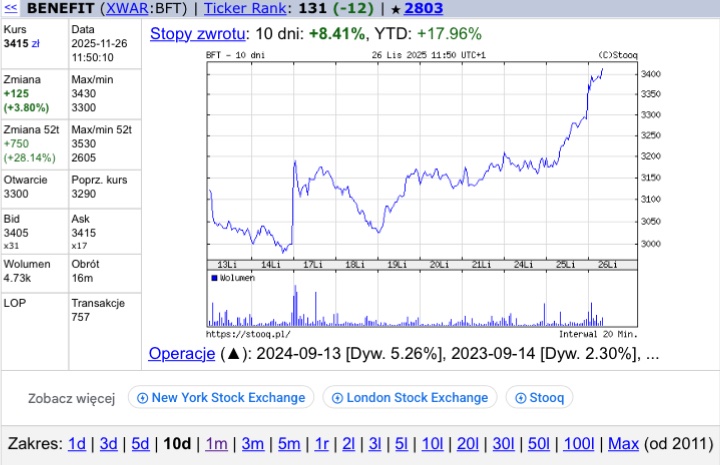Click the 10-day return +8.41%
Viewport: 720px width, 465px height.
click(x=337, y=34)
